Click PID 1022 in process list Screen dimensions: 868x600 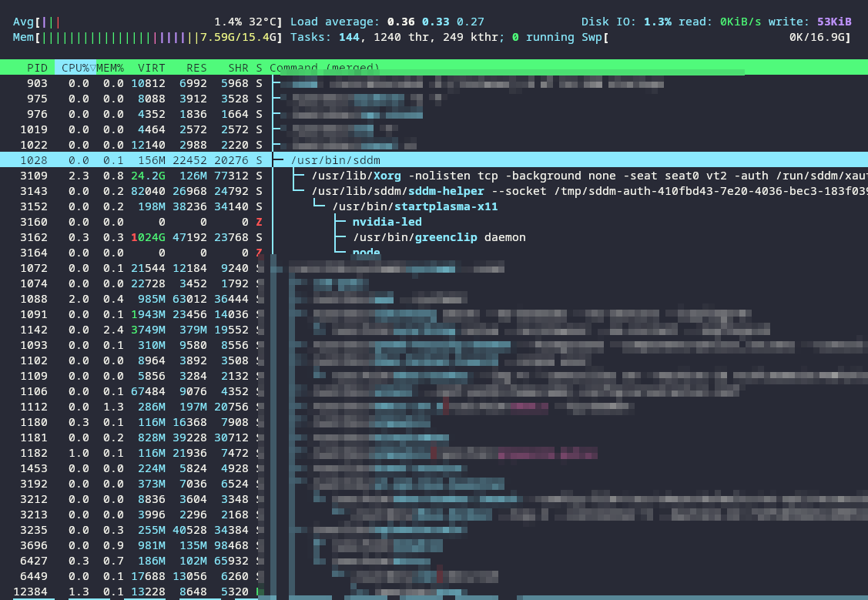click(34, 145)
